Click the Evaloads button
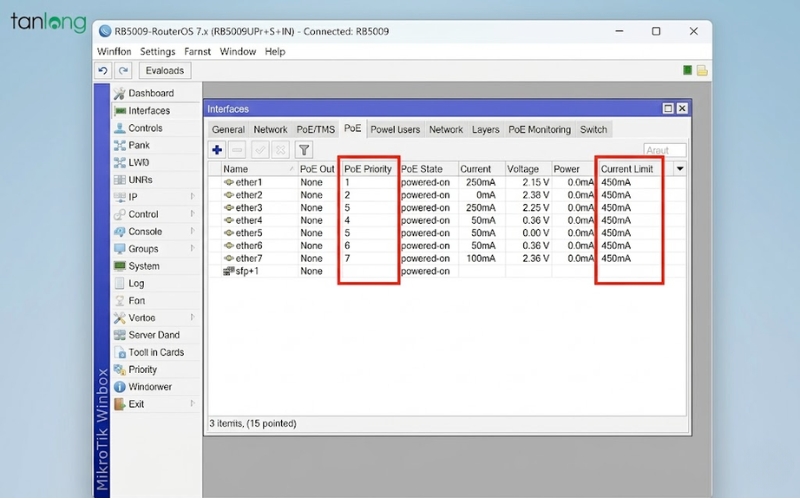The width and height of the screenshot is (800, 500). click(164, 71)
